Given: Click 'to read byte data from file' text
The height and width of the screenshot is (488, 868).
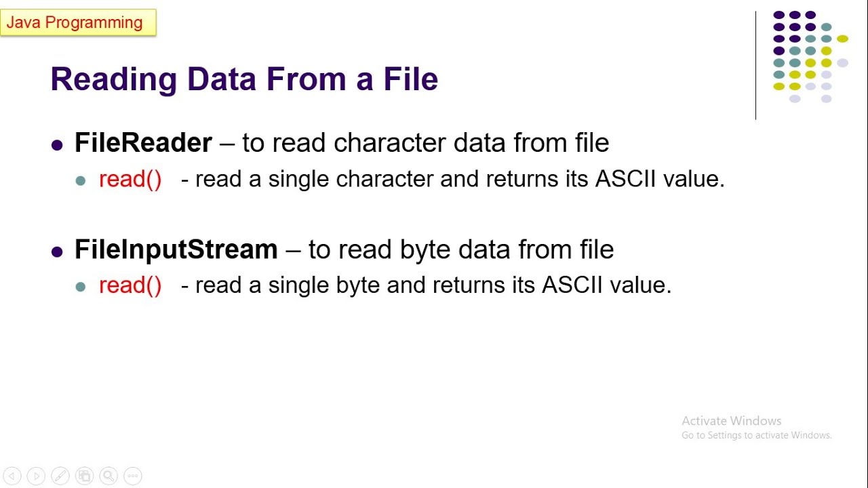Looking at the screenshot, I should point(461,249).
